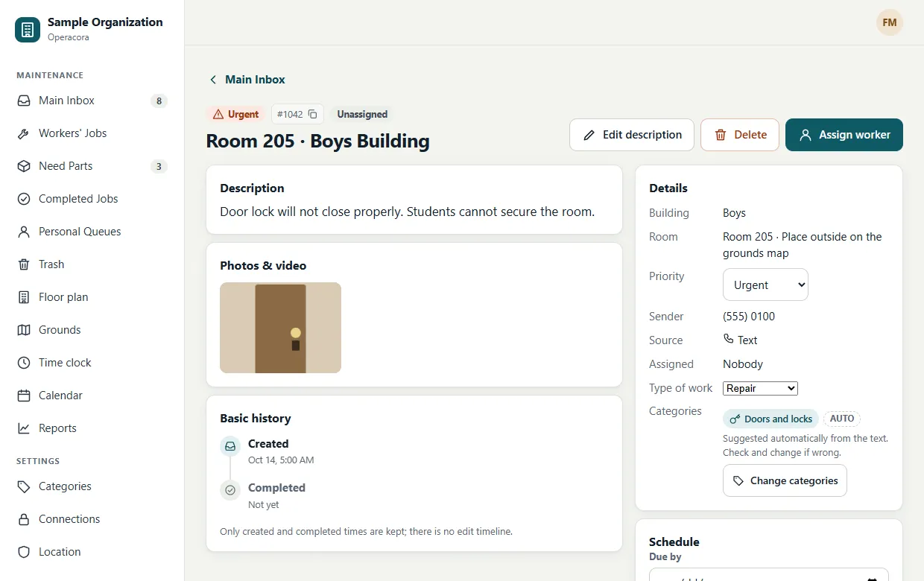The width and height of the screenshot is (924, 581).
Task: Click the Room 205 · Boys Building heading
Action: [317, 142]
